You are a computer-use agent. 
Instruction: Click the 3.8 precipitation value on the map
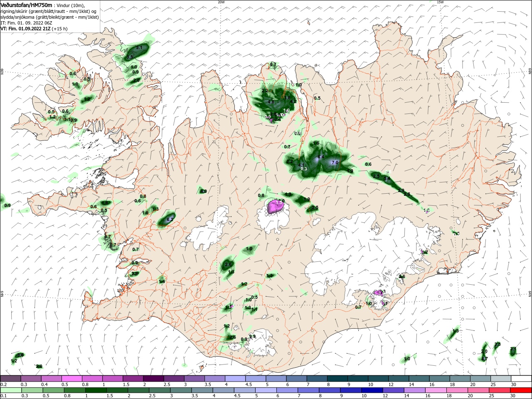(287, 98)
